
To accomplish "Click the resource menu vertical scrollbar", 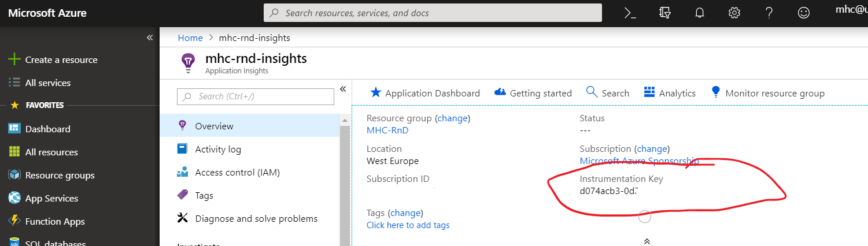I will 345,185.
